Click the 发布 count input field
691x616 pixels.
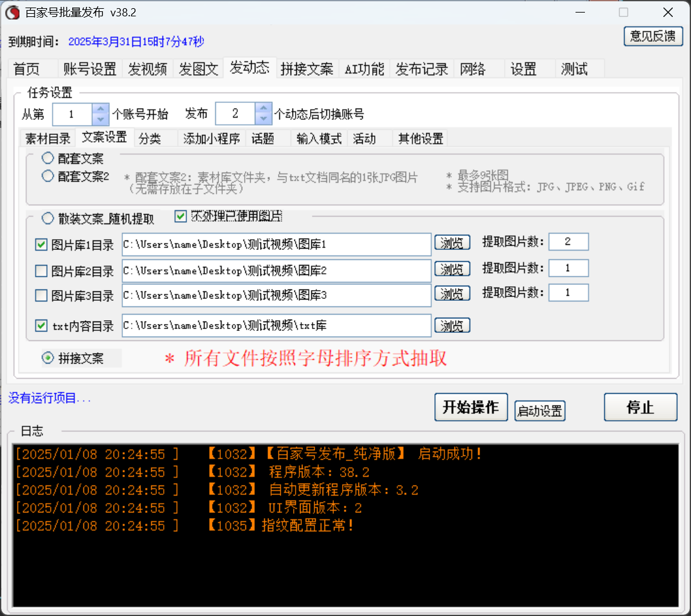click(235, 114)
